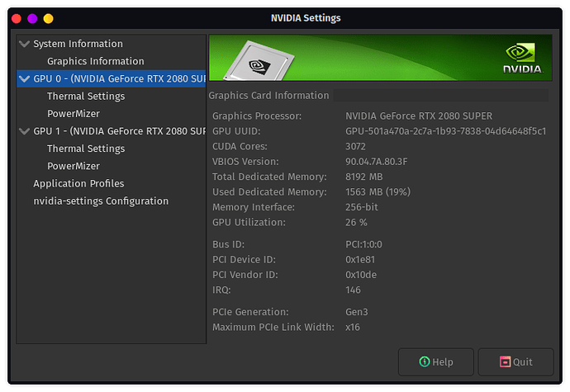This screenshot has height=392, width=570.
Task: Select IRQ value 146
Action: point(353,290)
